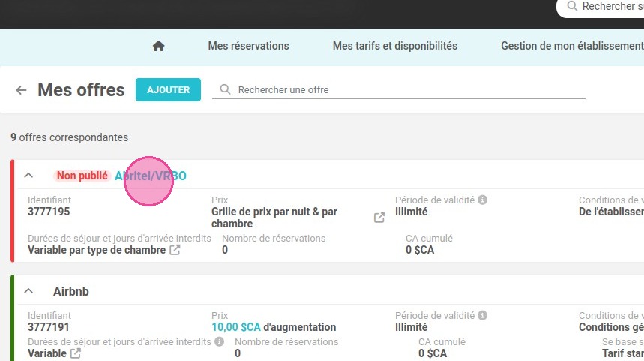The width and height of the screenshot is (644, 361).
Task: Click Grille de prix par nuit & par chambre
Action: [274, 218]
